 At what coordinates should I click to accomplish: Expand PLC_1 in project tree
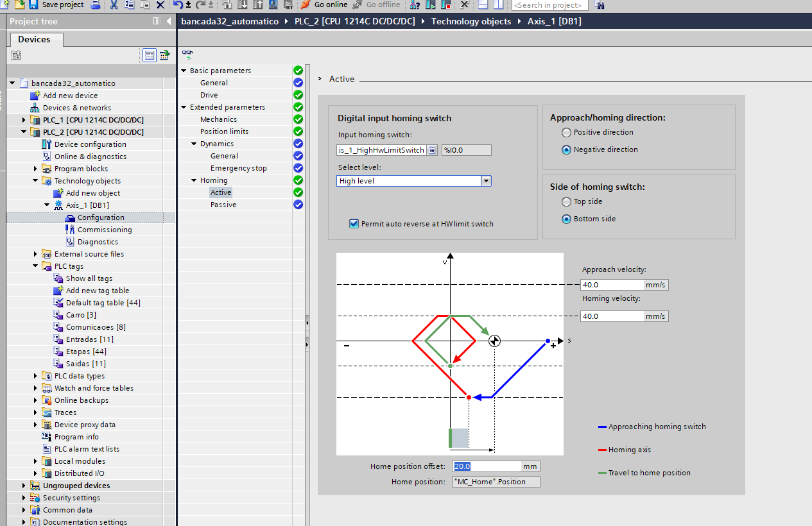(x=24, y=120)
